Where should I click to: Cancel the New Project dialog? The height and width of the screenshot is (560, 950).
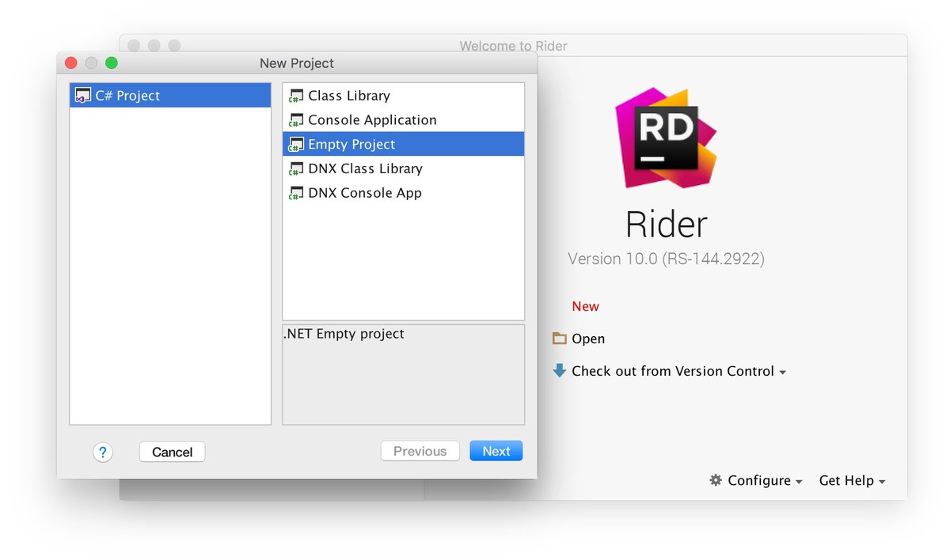pyautogui.click(x=172, y=452)
